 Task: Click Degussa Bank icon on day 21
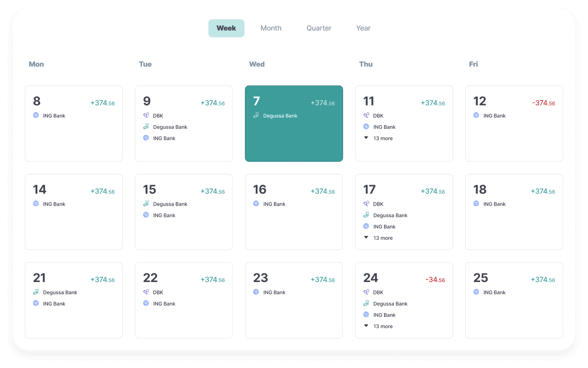[36, 292]
